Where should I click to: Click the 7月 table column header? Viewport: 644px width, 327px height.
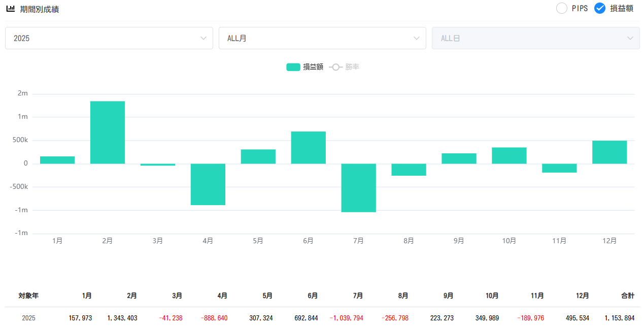(x=358, y=296)
